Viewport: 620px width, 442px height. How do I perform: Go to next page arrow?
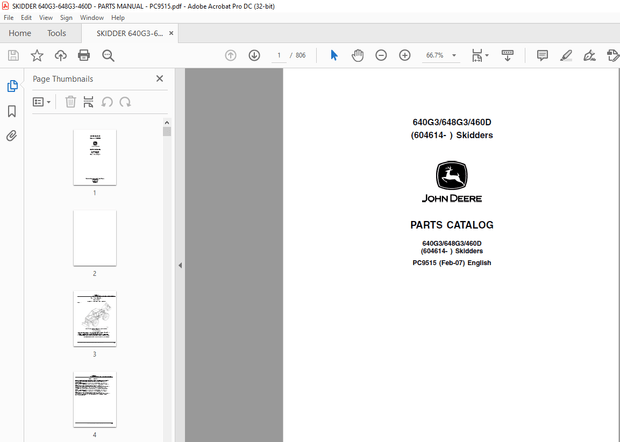(x=254, y=55)
